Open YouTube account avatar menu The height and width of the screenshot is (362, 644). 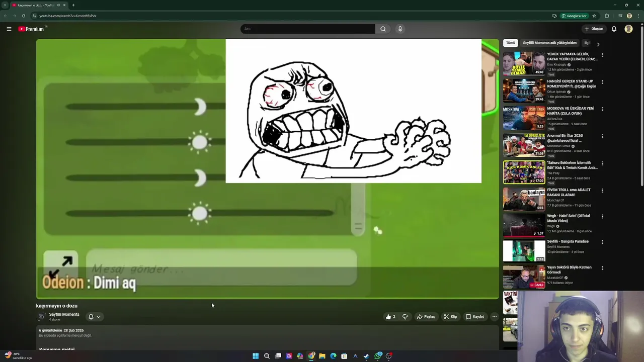628,29
